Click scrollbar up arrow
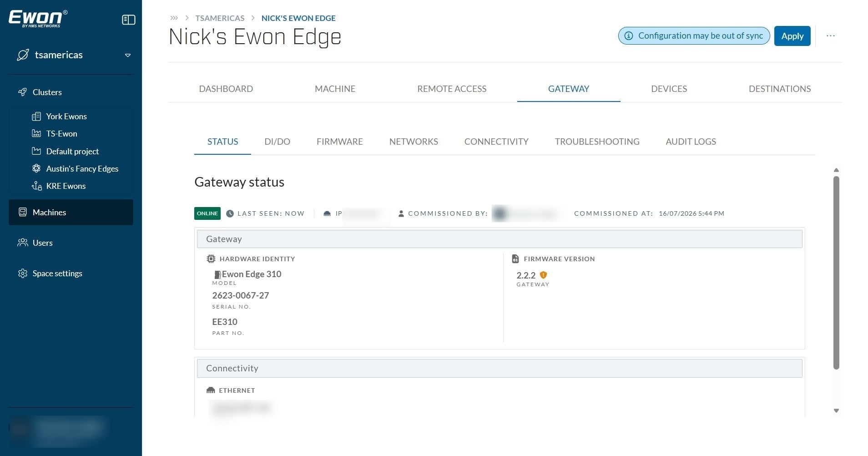This screenshot has height=456, width=868. [x=836, y=170]
